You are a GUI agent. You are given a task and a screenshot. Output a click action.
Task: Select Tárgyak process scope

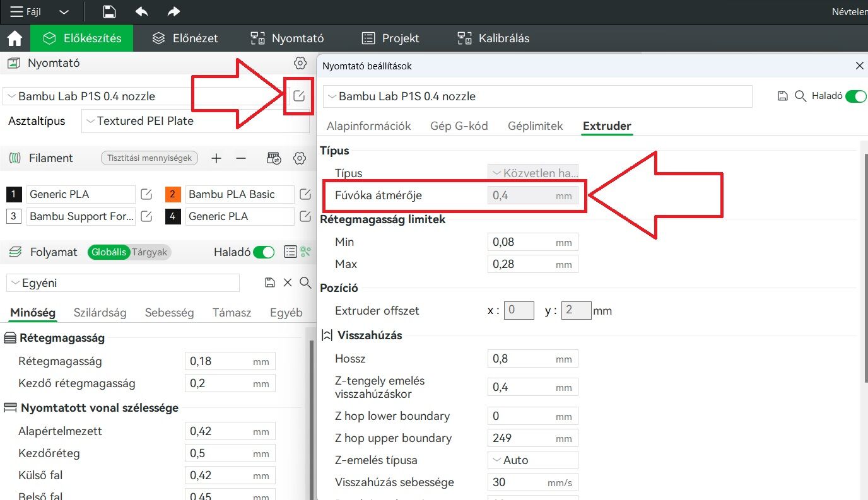click(x=150, y=252)
